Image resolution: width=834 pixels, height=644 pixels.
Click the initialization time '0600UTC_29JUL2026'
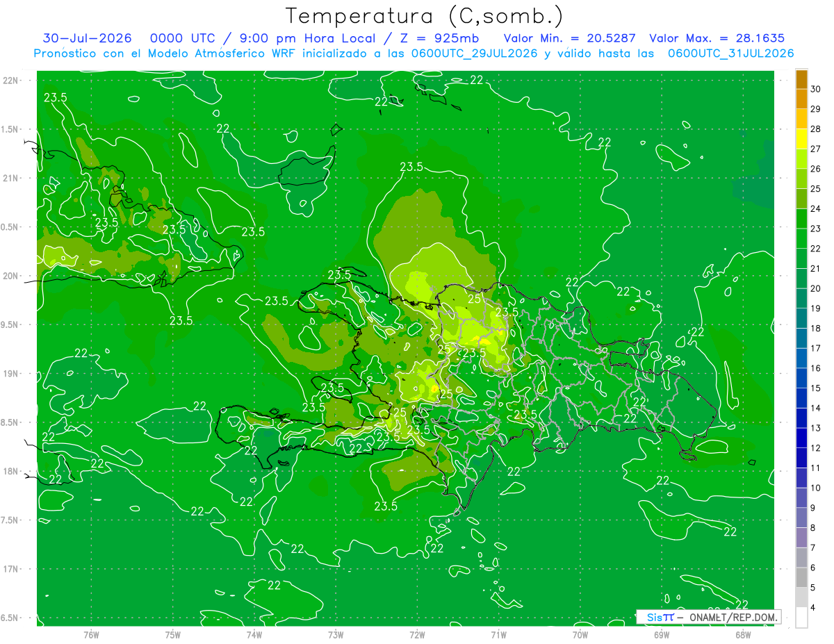tap(474, 53)
